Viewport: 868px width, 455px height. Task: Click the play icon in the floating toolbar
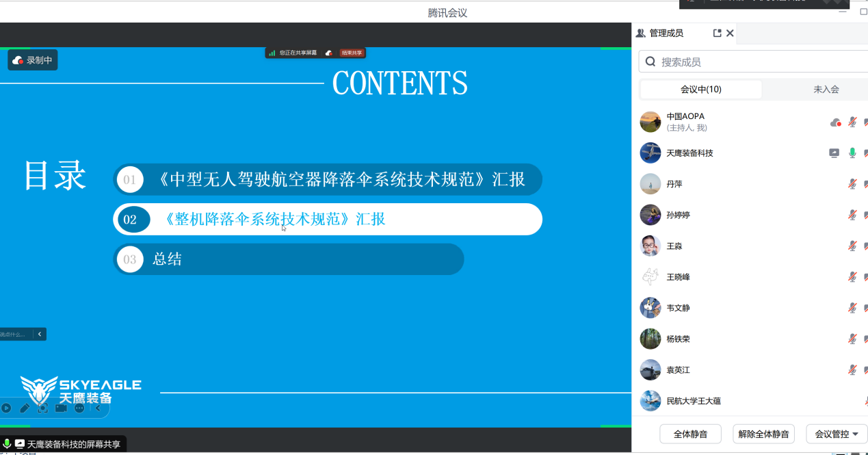point(6,408)
